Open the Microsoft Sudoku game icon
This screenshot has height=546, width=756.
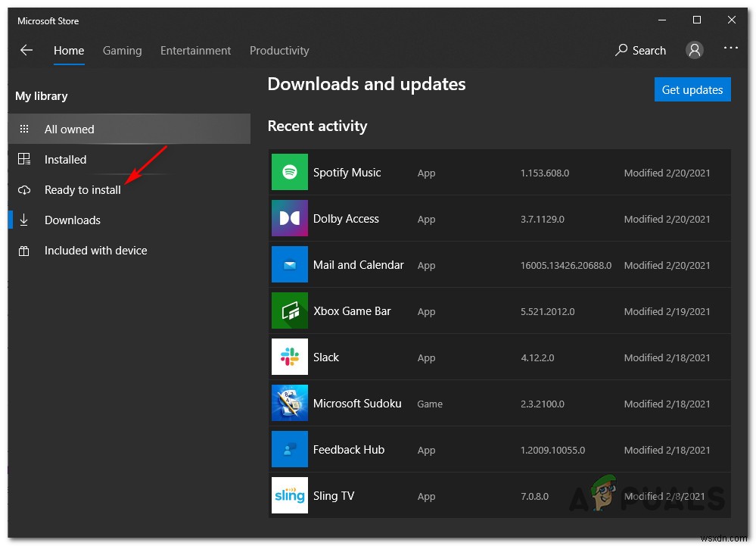pos(289,403)
